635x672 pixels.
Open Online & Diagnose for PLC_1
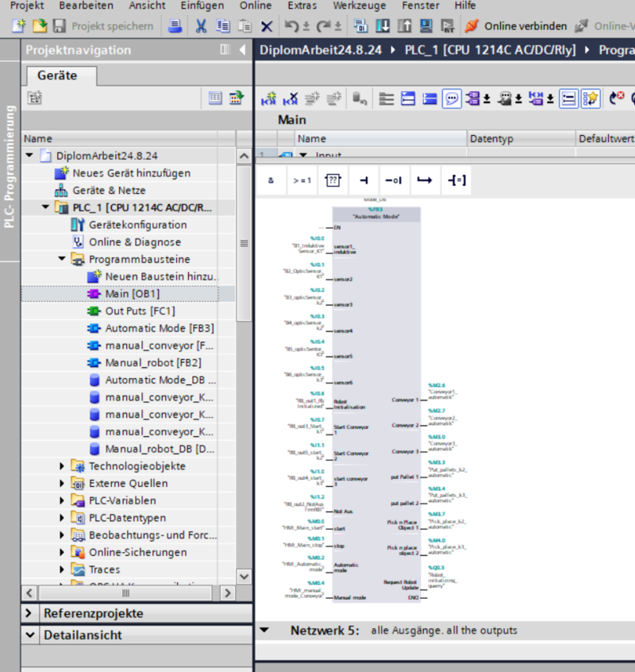tap(134, 242)
